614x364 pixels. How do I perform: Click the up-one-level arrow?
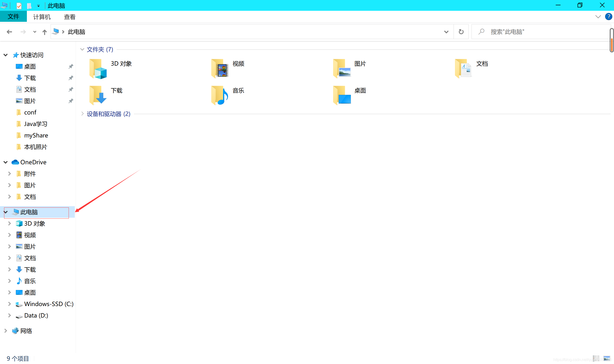point(44,32)
